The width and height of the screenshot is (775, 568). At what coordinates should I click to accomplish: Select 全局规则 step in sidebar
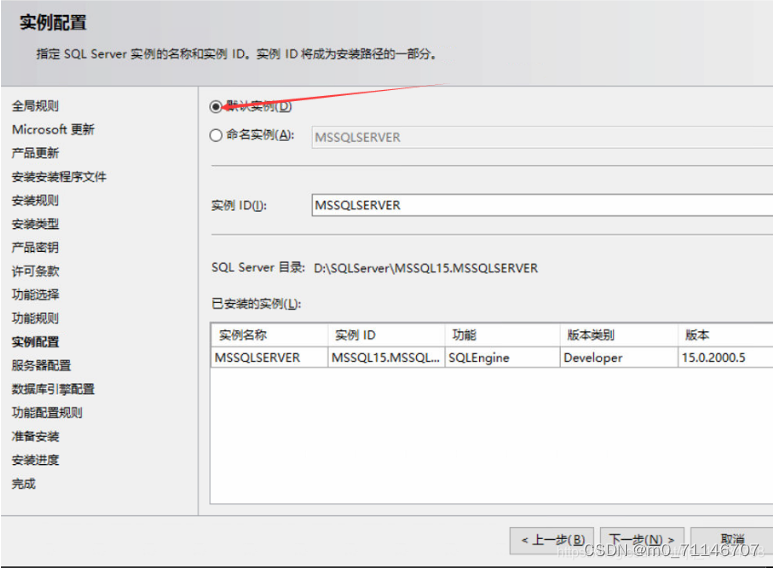[x=36, y=106]
